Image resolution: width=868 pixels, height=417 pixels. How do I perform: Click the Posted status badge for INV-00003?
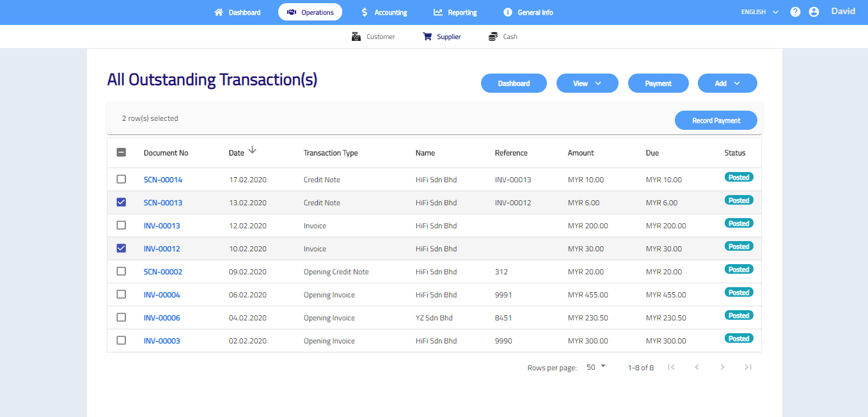[739, 339]
